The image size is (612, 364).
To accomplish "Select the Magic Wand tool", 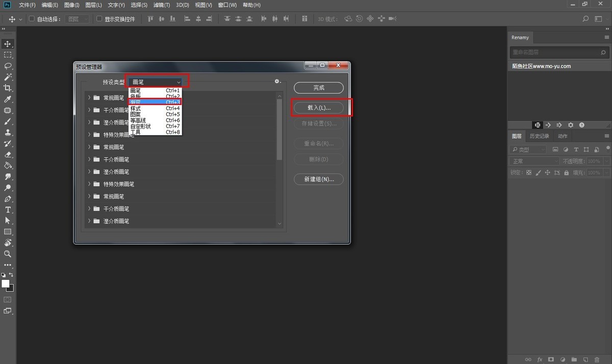I will pos(8,77).
